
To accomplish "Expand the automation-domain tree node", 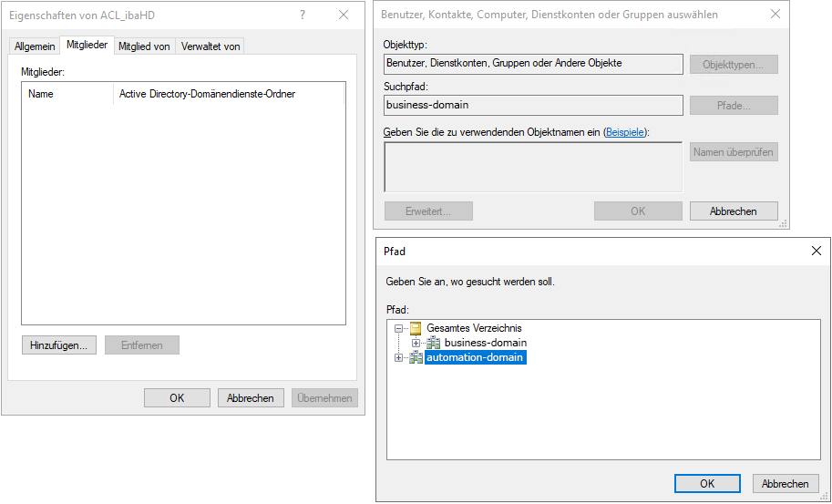I will [x=398, y=357].
